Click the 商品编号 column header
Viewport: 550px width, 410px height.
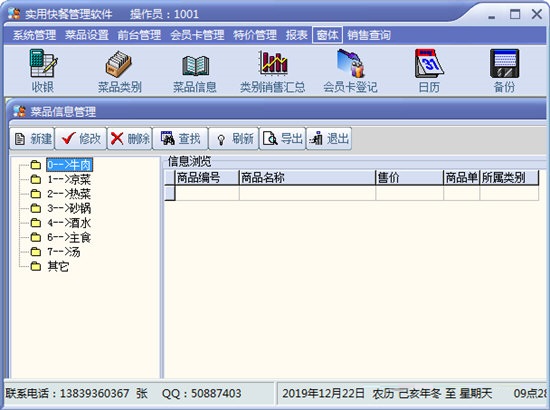[207, 178]
